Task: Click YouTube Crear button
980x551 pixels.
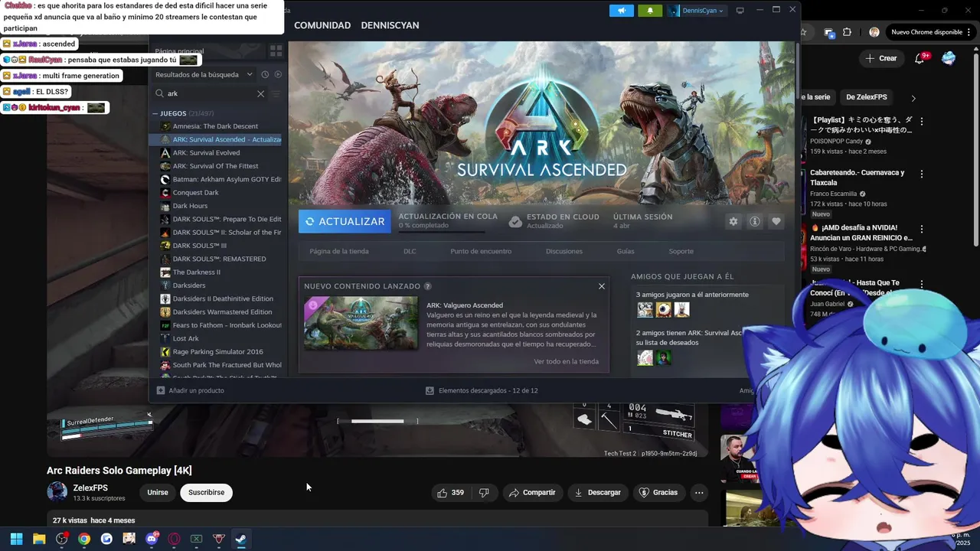Action: 881,58
